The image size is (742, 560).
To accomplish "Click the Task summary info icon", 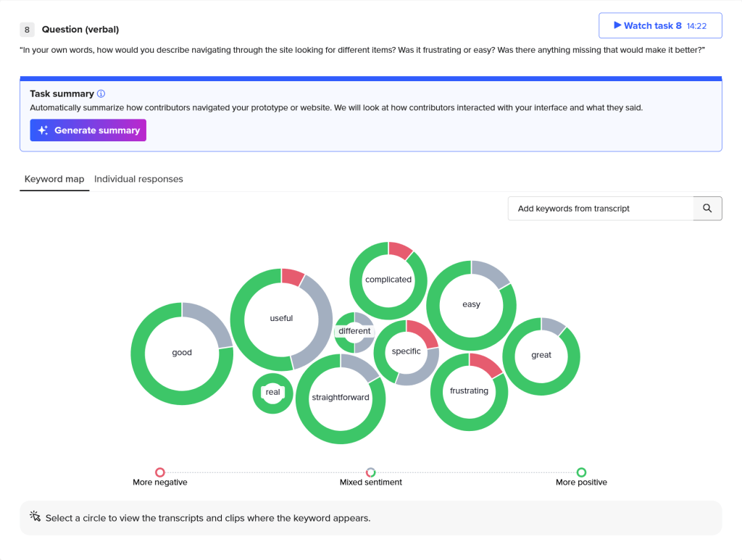I will [x=101, y=93].
